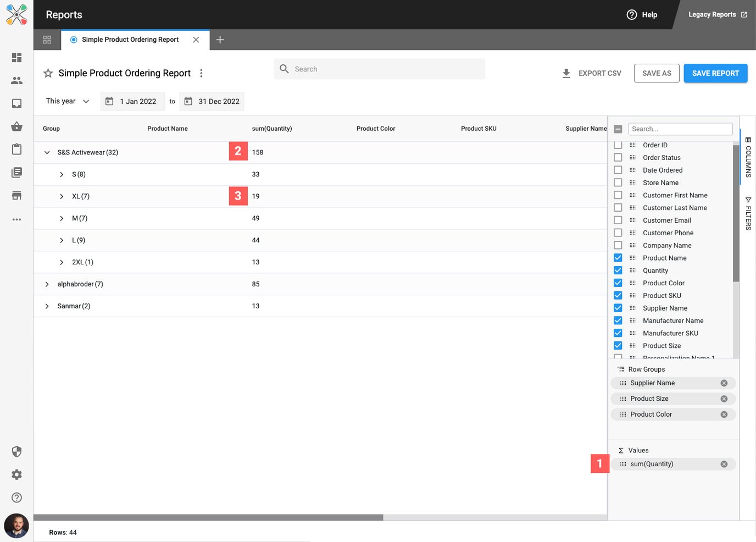Click the star icon to favorite report

click(x=48, y=73)
